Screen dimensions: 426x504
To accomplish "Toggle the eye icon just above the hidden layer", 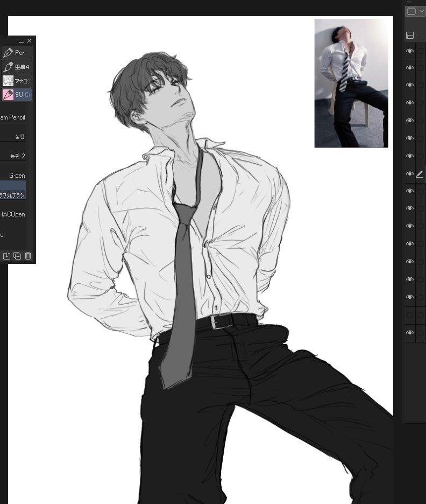I will (x=410, y=297).
